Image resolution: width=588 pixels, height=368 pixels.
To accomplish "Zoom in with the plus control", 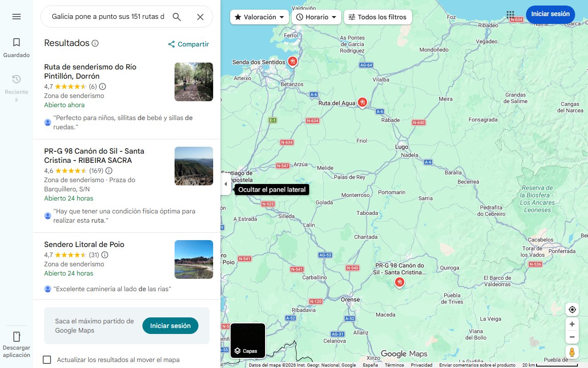I will 572,324.
